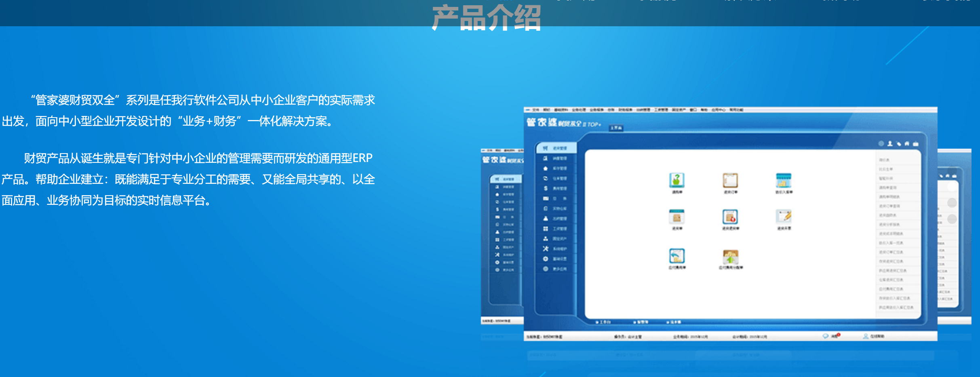980x377 pixels.
Task: Click the 工作台 tab at bottom
Action: tap(604, 322)
